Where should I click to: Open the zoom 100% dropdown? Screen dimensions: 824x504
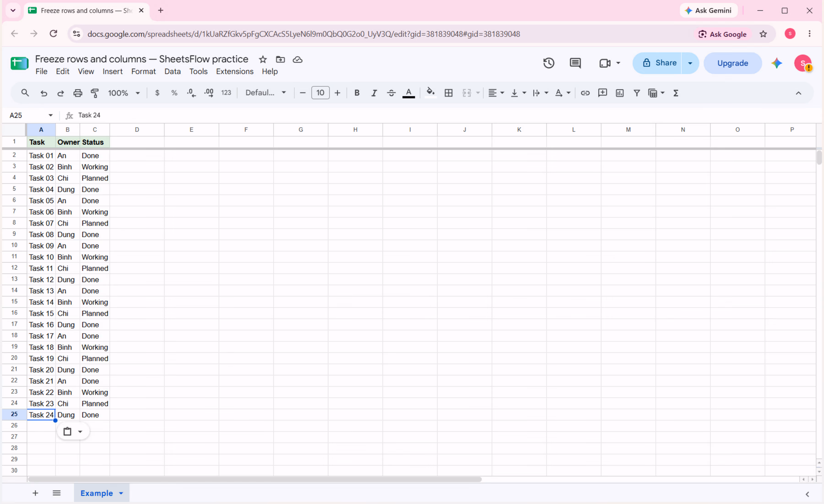click(x=124, y=93)
